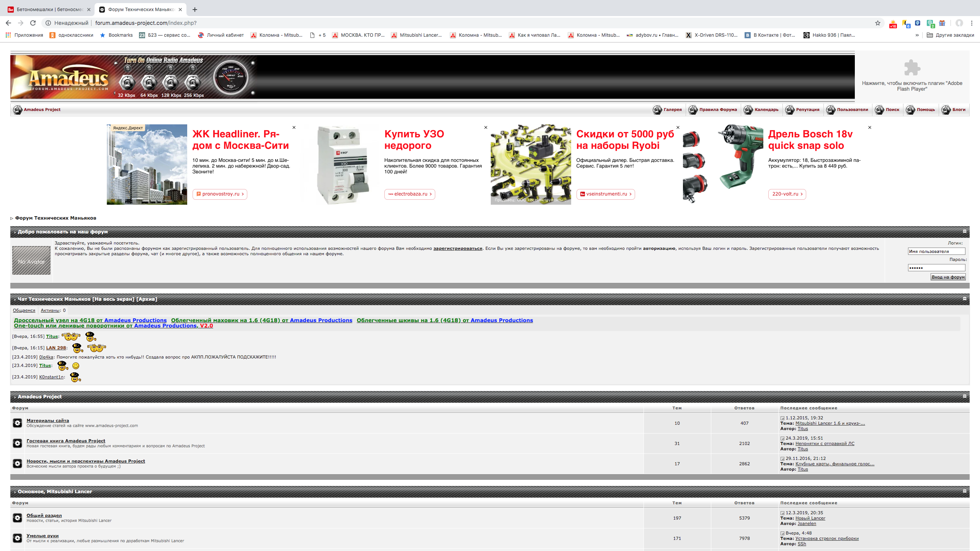Open the Блоги navigation item
The image size is (980, 551).
point(954,110)
